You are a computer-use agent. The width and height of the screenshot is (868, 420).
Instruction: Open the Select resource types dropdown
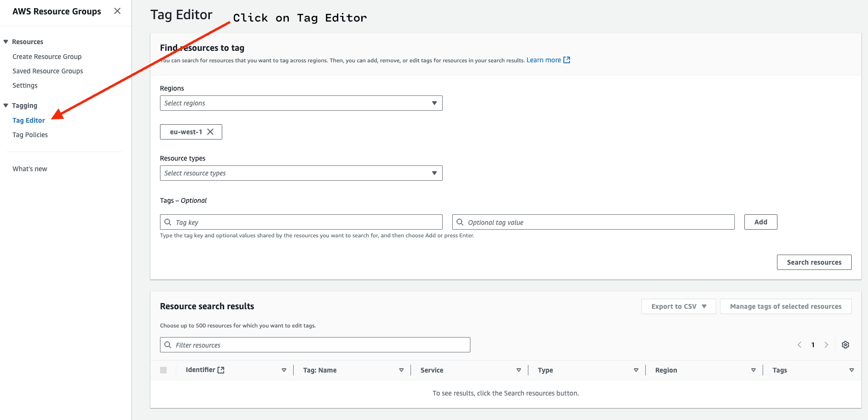(x=301, y=173)
